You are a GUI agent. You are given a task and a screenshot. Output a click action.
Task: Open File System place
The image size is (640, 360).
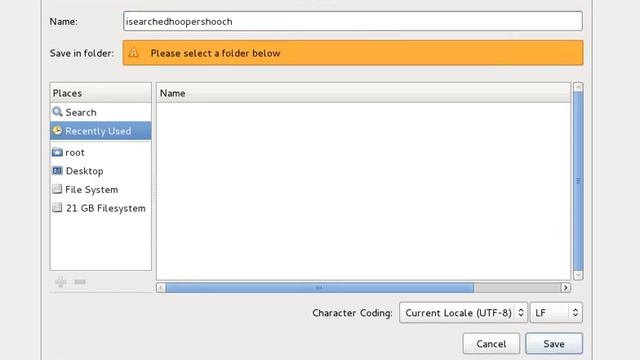(100, 189)
